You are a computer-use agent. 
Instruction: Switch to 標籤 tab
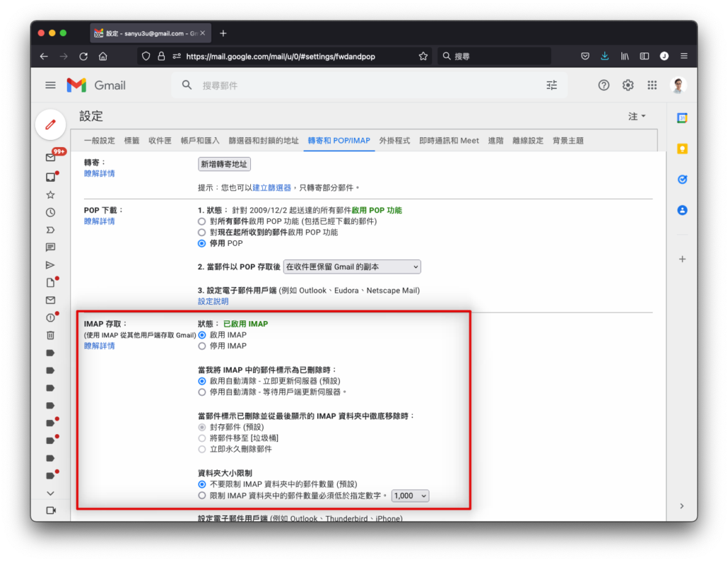point(132,141)
